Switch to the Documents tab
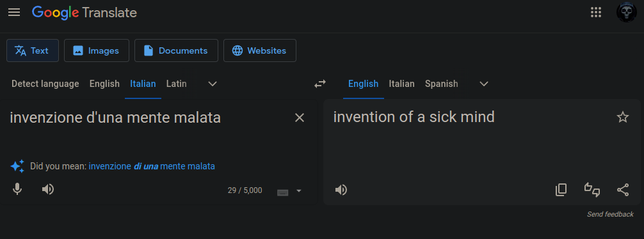Screen dimensions: 644x239 tap(176, 50)
